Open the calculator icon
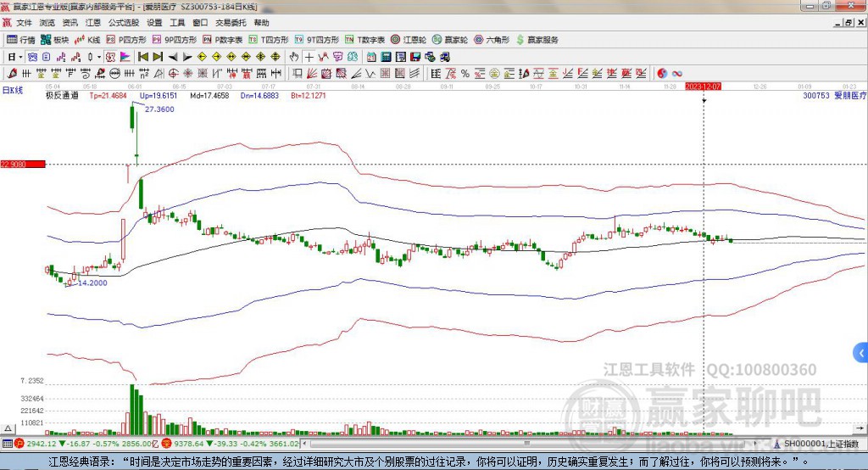 pos(386,57)
